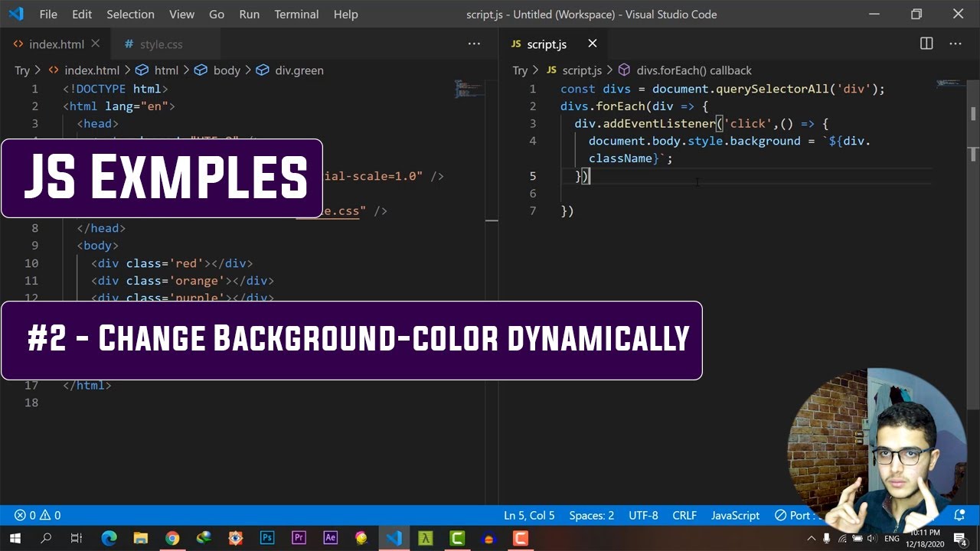
Task: Open the Help menu
Action: (345, 14)
